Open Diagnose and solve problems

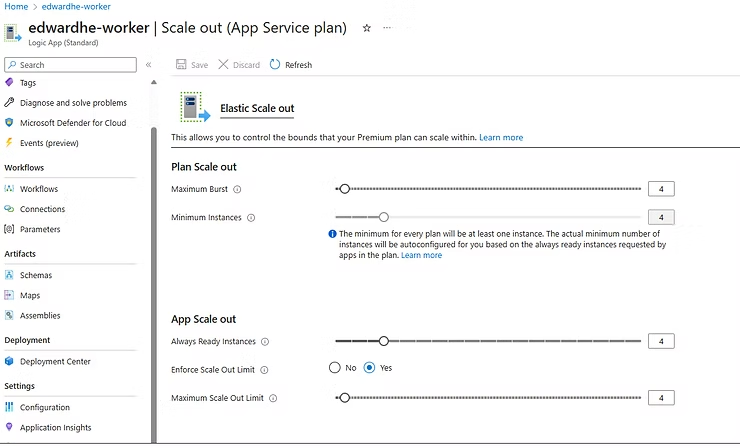pos(71,102)
